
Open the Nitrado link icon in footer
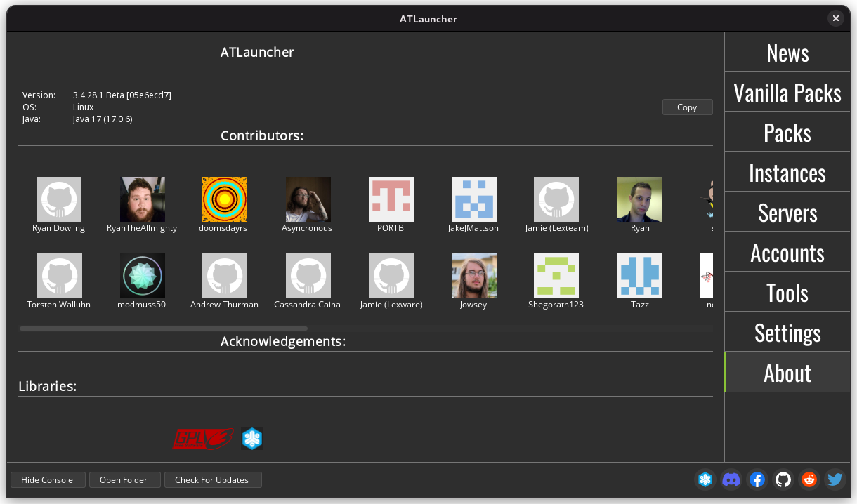(705, 479)
